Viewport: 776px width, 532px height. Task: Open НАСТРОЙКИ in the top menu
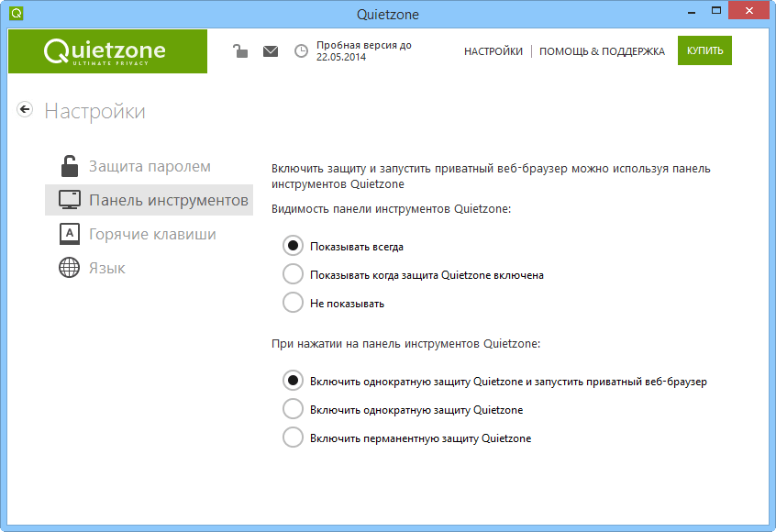493,51
